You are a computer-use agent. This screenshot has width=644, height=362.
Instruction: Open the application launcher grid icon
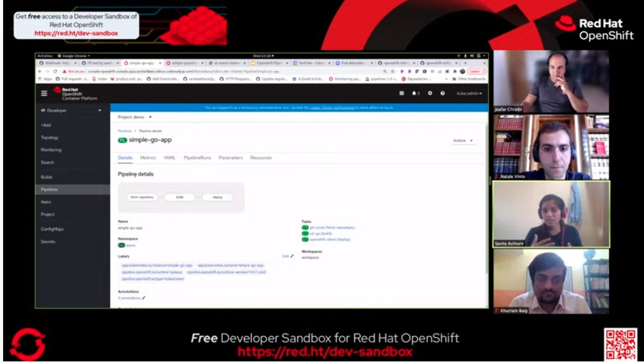pos(401,93)
